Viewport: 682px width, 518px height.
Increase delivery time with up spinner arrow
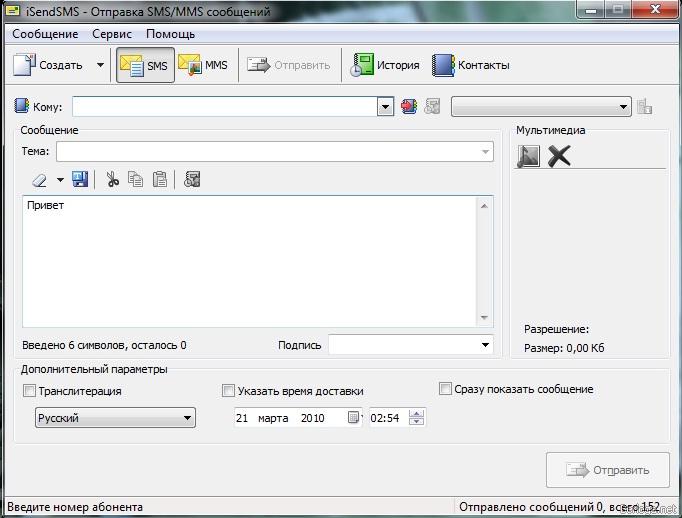(417, 414)
